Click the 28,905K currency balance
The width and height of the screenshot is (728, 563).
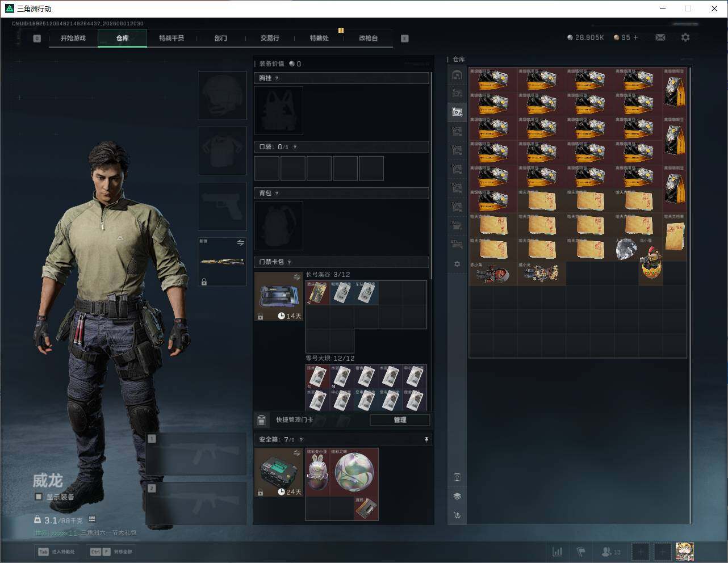[x=585, y=37]
